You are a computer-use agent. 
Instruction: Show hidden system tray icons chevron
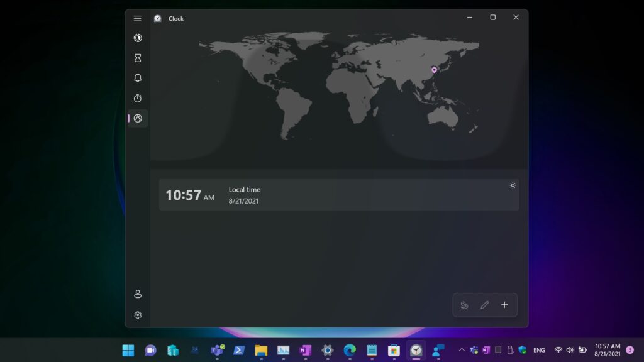click(462, 350)
